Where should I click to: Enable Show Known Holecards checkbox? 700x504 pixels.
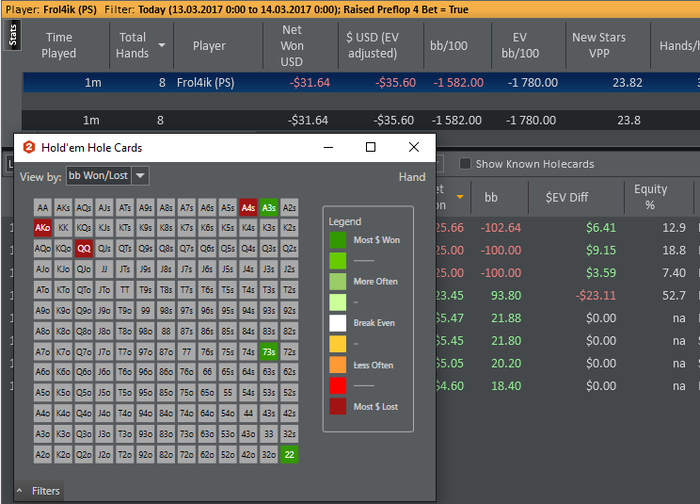point(465,164)
